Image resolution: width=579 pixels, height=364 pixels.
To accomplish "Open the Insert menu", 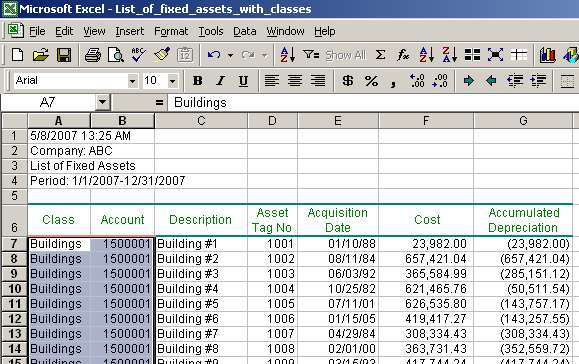I will 130,31.
